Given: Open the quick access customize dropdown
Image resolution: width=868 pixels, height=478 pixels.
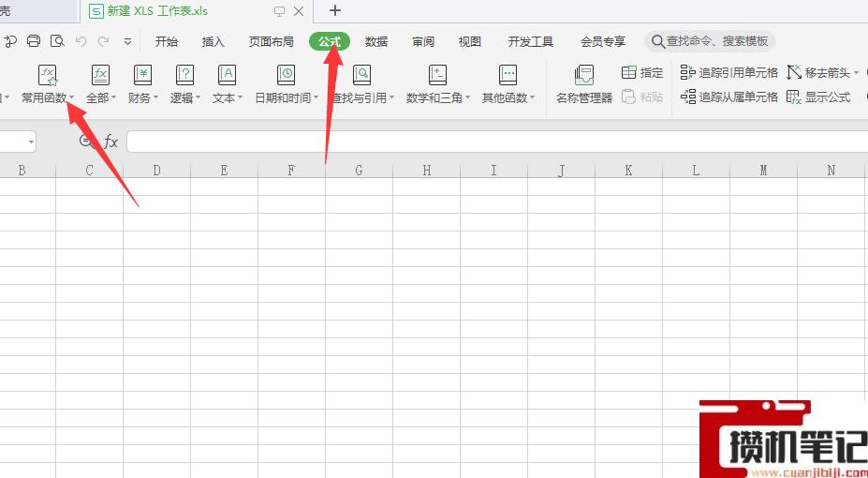Looking at the screenshot, I should click(x=128, y=41).
